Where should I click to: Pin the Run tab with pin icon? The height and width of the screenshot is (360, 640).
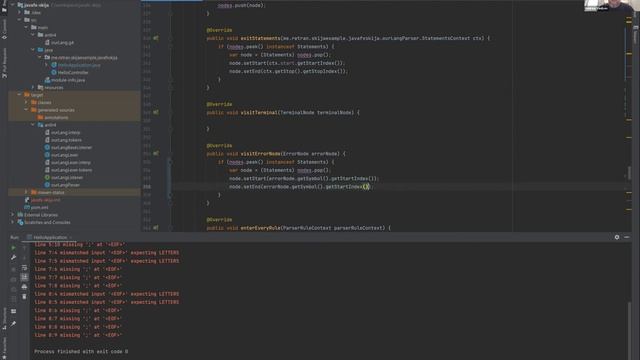[x=13, y=324]
